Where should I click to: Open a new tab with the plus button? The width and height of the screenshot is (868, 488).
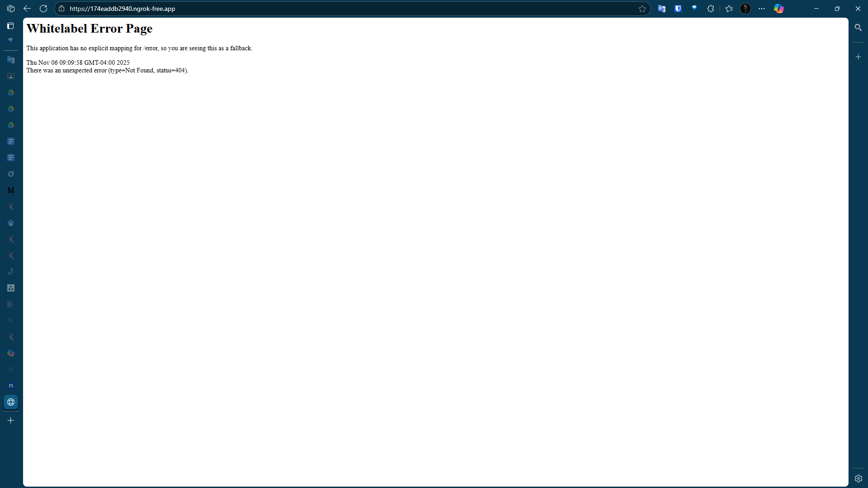pyautogui.click(x=11, y=421)
